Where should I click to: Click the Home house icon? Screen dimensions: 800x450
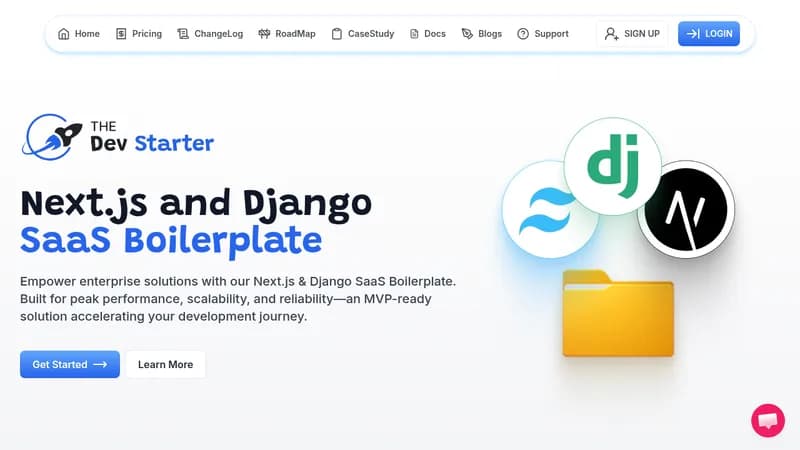tap(64, 34)
